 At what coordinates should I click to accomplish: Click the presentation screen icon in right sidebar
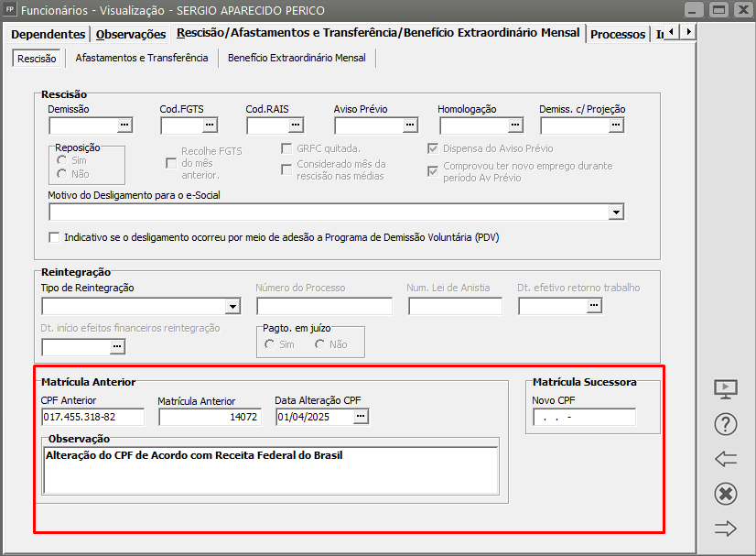[725, 389]
